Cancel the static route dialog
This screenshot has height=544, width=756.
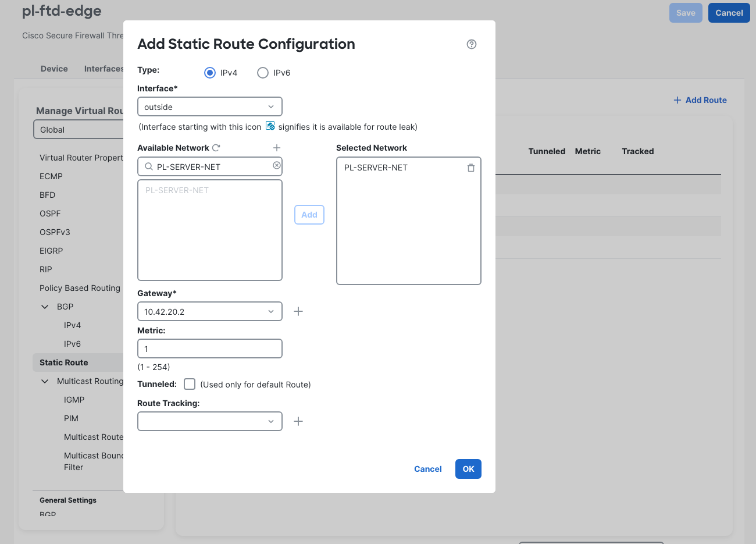[x=428, y=469]
